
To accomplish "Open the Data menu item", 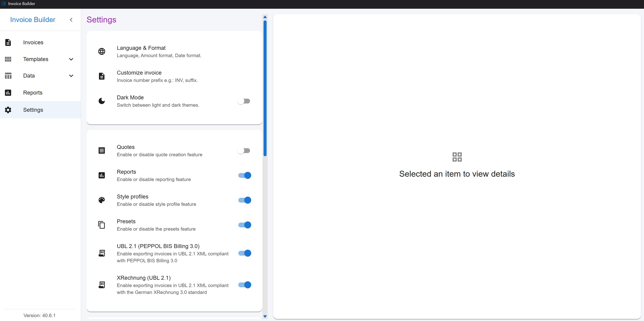I will [x=40, y=76].
